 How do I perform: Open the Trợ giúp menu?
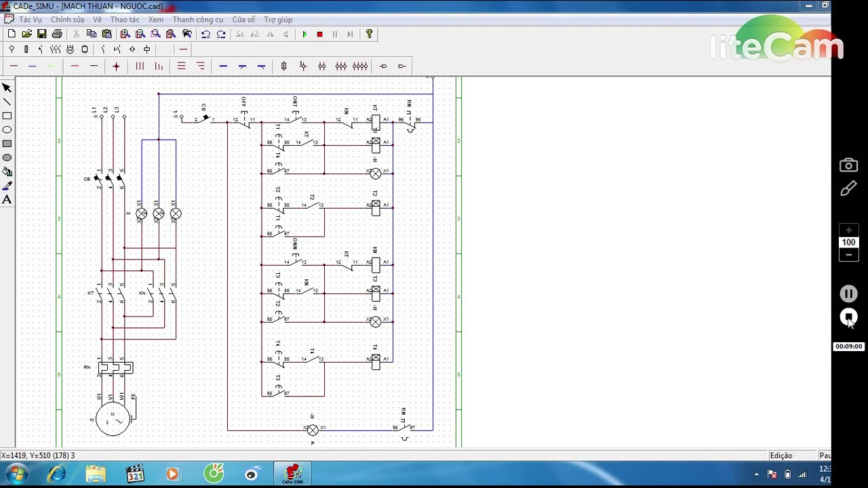point(278,20)
